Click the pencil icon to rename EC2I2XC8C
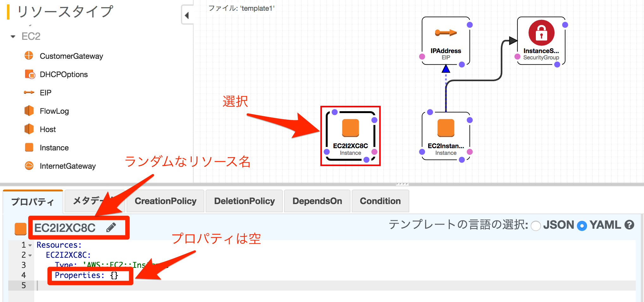Image resolution: width=644 pixels, height=302 pixels. (x=111, y=227)
